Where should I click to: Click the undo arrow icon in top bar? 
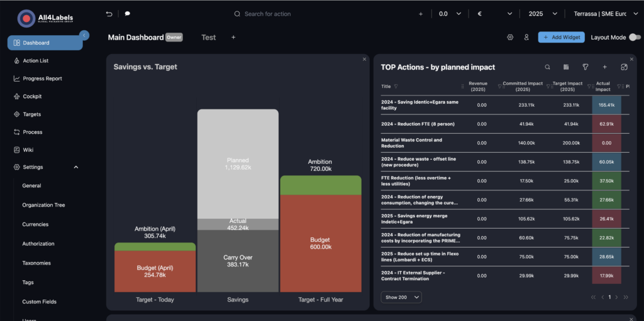pyautogui.click(x=109, y=14)
